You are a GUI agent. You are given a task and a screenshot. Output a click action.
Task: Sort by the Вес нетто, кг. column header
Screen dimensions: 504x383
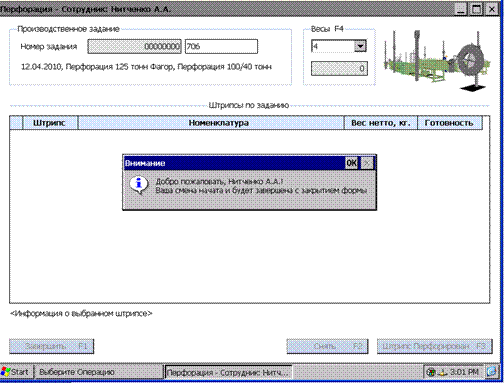(381, 123)
